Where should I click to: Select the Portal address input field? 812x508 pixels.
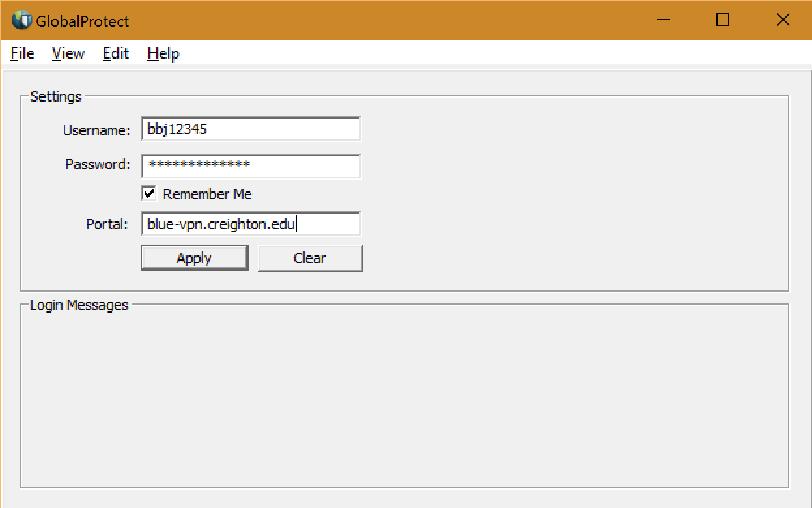coord(250,224)
